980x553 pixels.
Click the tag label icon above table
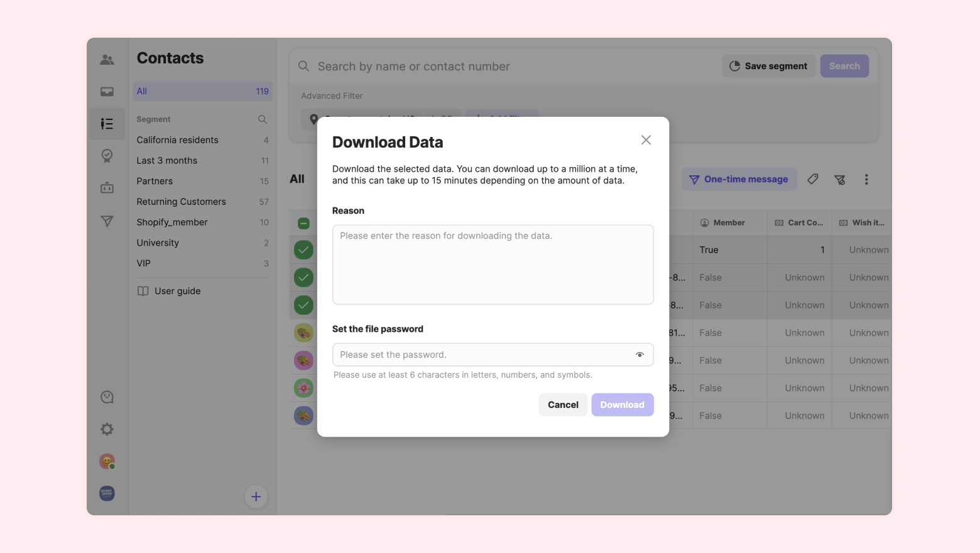pyautogui.click(x=812, y=180)
